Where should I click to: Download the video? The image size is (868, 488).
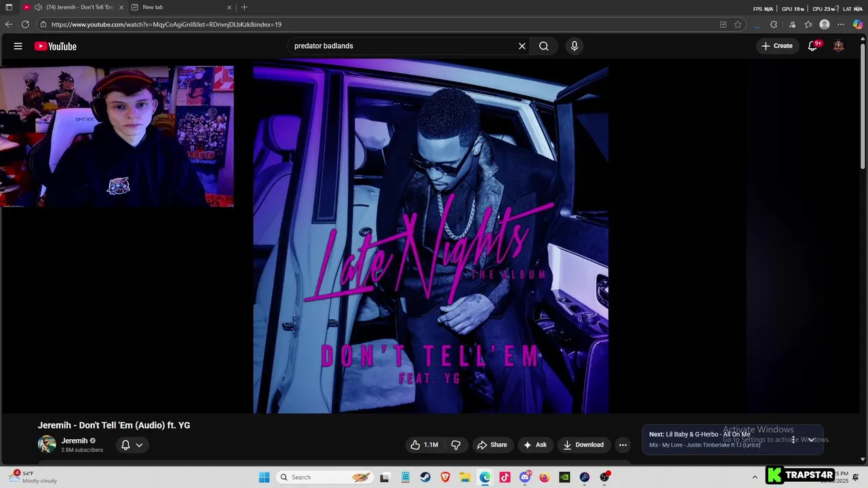pos(583,445)
